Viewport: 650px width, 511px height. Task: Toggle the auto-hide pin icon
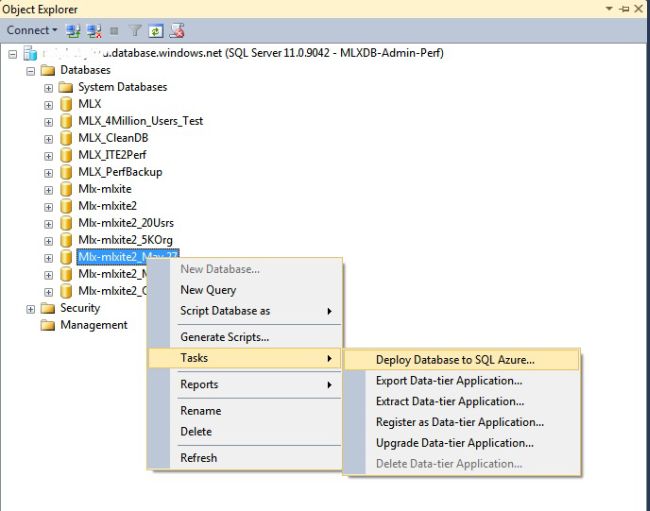coord(624,9)
